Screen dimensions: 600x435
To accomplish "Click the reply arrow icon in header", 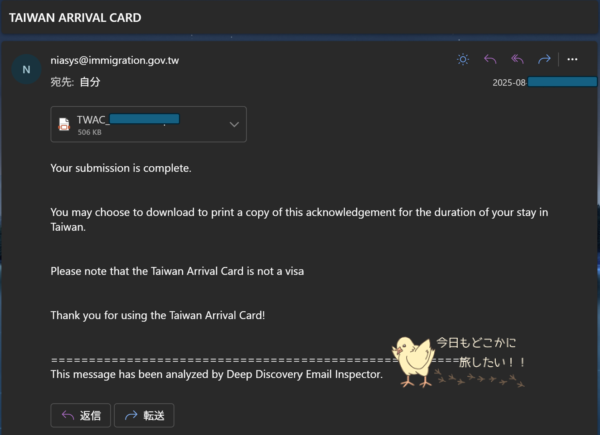I will pyautogui.click(x=490, y=59).
